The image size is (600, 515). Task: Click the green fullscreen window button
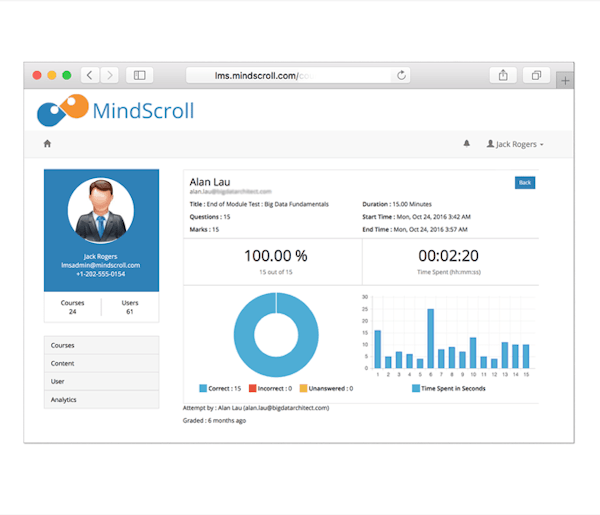[x=67, y=75]
